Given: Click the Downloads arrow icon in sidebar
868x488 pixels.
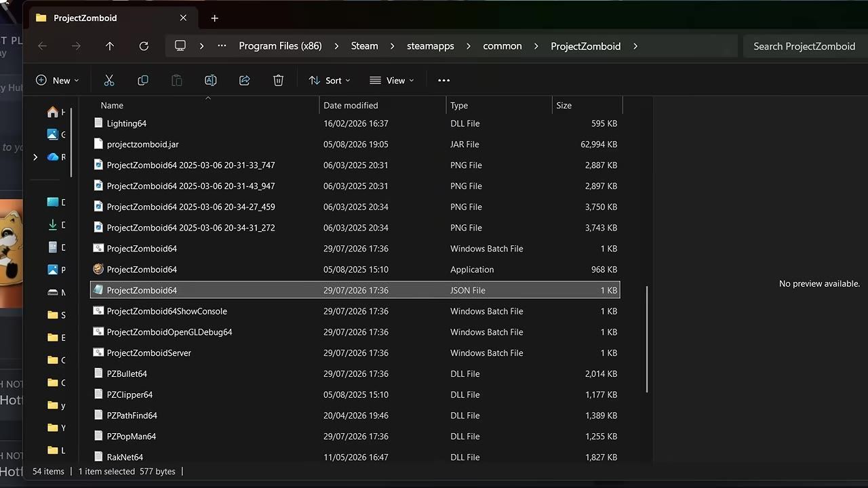Looking at the screenshot, I should tap(52, 224).
